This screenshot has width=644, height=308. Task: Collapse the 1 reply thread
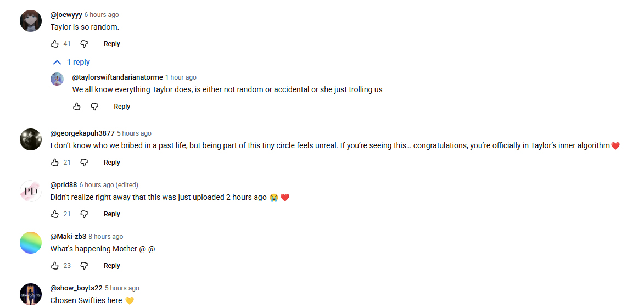pos(71,62)
